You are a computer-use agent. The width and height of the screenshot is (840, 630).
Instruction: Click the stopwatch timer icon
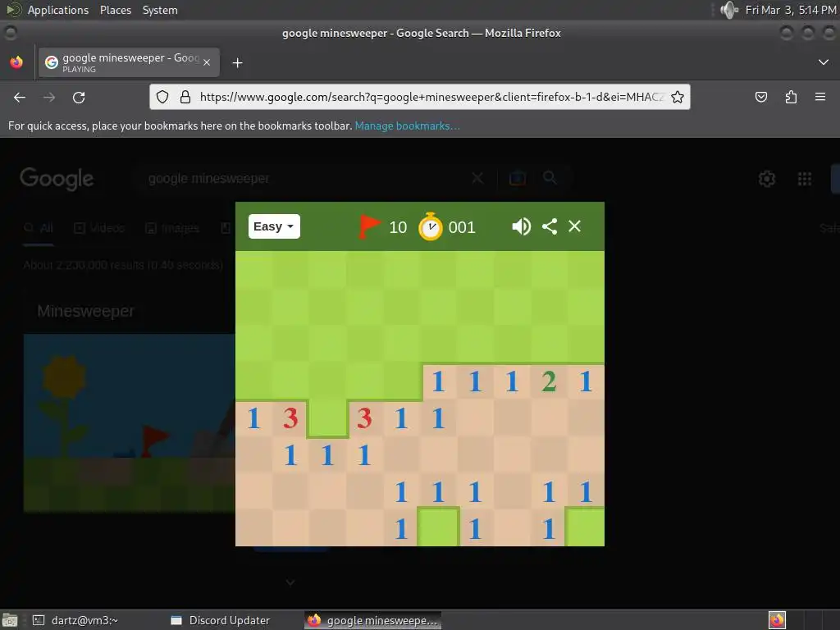click(x=431, y=226)
